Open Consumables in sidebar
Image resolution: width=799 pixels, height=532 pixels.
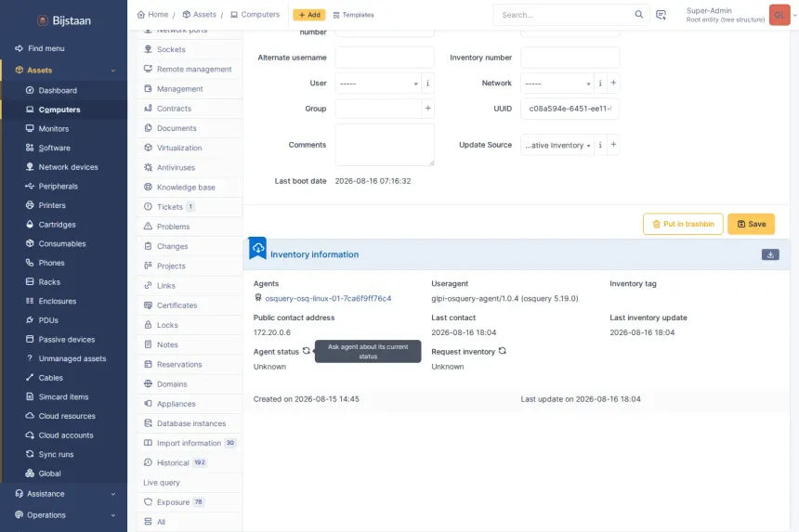coord(64,244)
